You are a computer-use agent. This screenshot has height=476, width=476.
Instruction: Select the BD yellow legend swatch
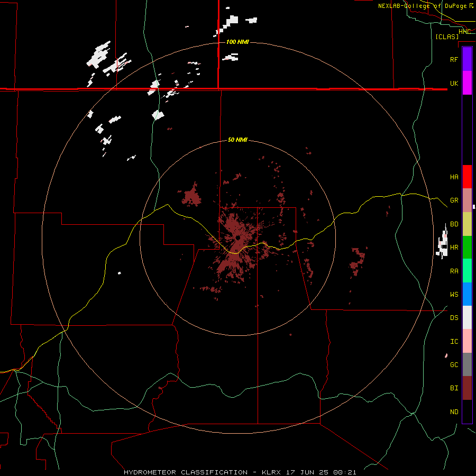467,224
